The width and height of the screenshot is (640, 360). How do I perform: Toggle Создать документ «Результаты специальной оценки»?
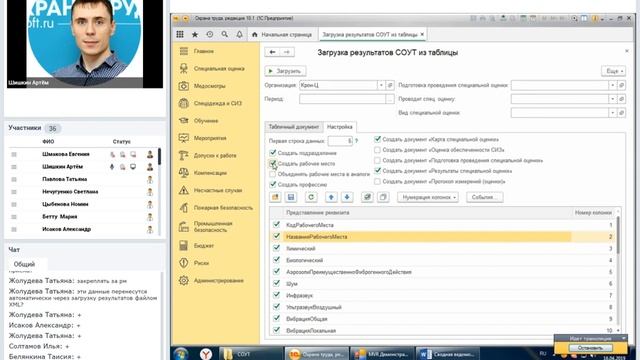tap(378, 171)
